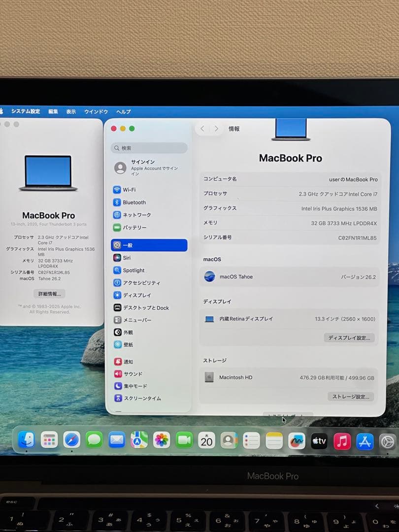The image size is (399, 532).
Task: Click the forward navigation chevron
Action: click(x=216, y=128)
